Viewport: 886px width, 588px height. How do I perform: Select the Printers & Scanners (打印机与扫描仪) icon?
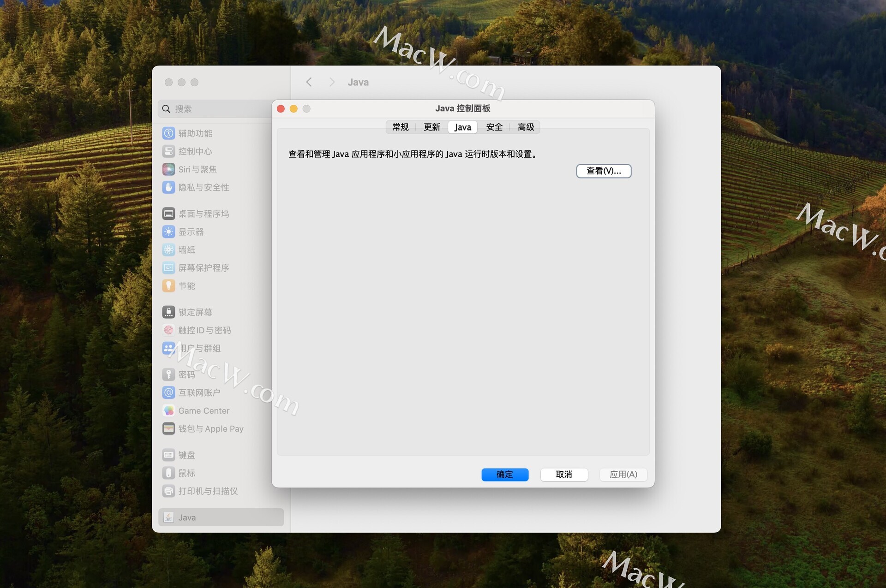click(168, 491)
